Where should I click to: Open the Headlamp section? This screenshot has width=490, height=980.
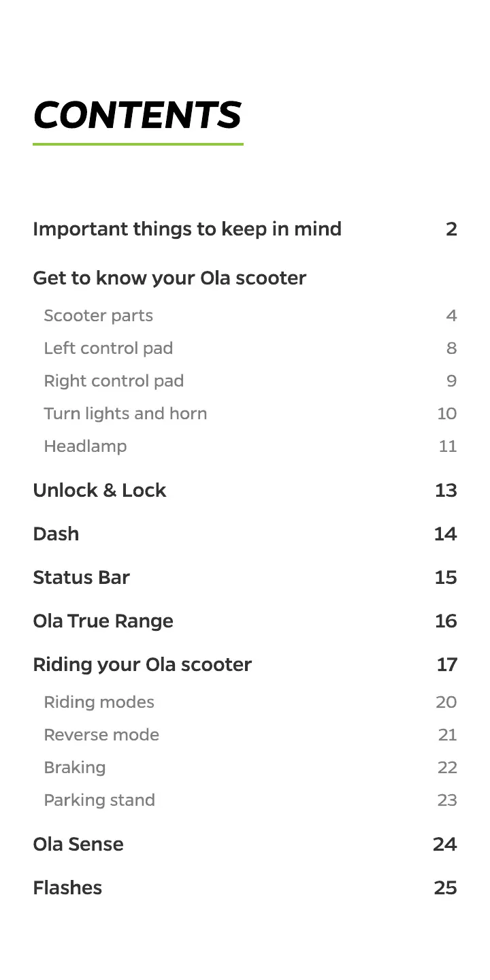(85, 446)
